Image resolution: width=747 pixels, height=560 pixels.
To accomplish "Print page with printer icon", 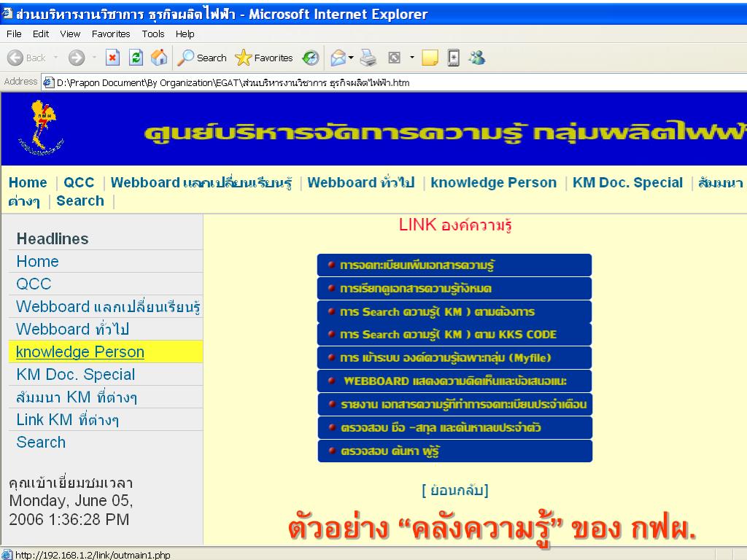I will tap(368, 58).
